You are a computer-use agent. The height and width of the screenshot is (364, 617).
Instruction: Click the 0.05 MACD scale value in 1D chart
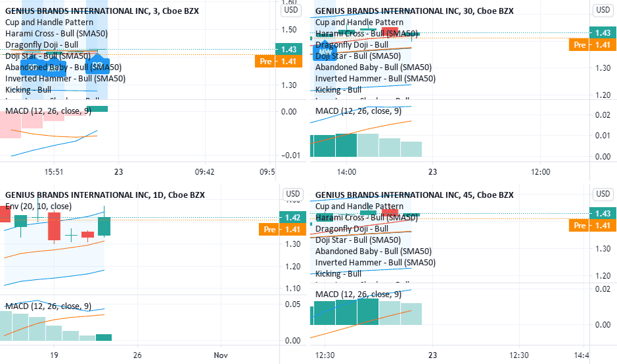pyautogui.click(x=293, y=304)
